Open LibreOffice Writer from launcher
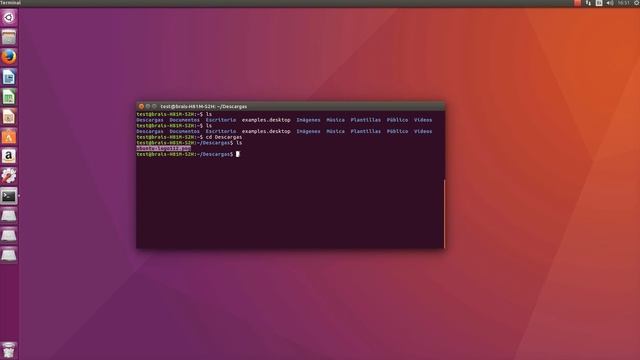The height and width of the screenshot is (360, 640). (9, 77)
